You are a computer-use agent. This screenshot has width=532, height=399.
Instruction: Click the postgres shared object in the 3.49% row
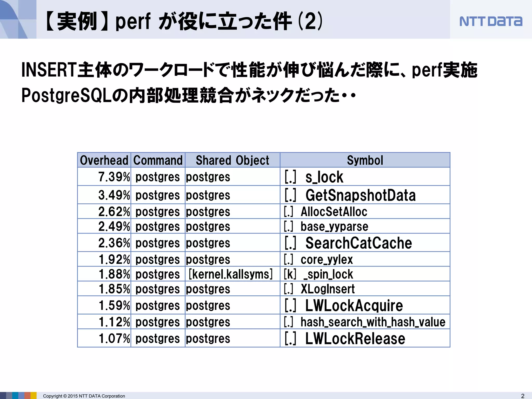[x=232, y=195]
